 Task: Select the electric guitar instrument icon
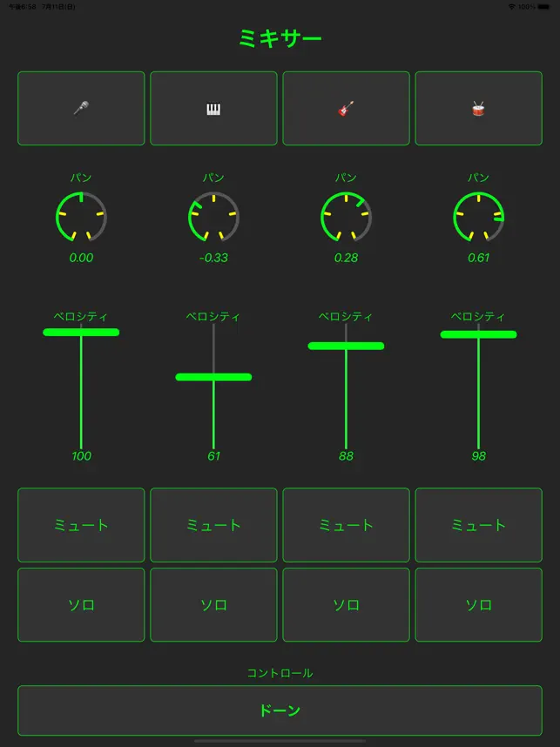click(x=346, y=109)
